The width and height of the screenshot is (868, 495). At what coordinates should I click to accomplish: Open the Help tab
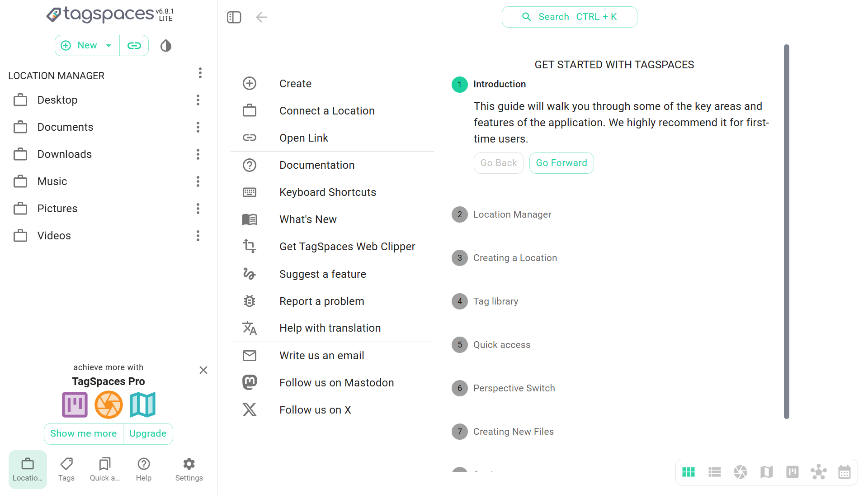(x=144, y=470)
